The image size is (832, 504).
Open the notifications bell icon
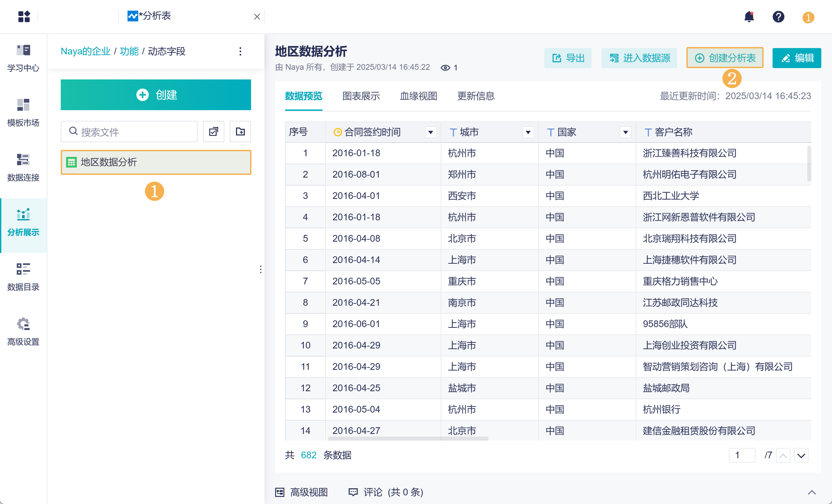(749, 17)
